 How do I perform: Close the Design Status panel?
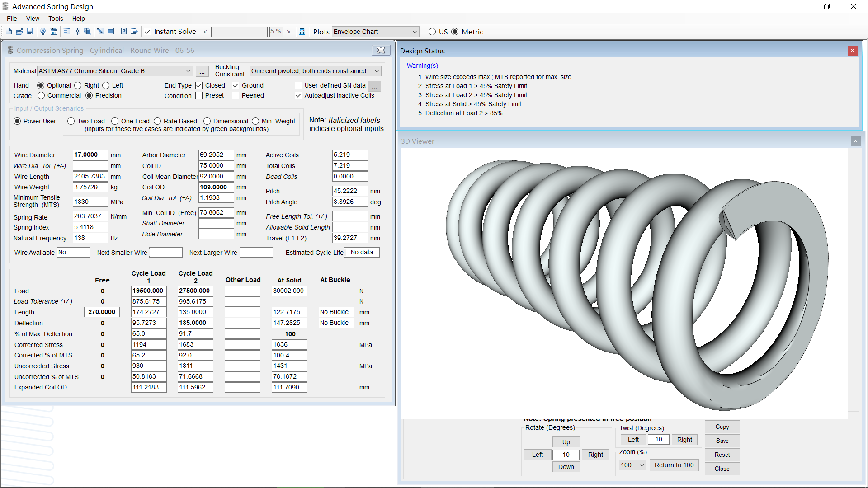(852, 51)
